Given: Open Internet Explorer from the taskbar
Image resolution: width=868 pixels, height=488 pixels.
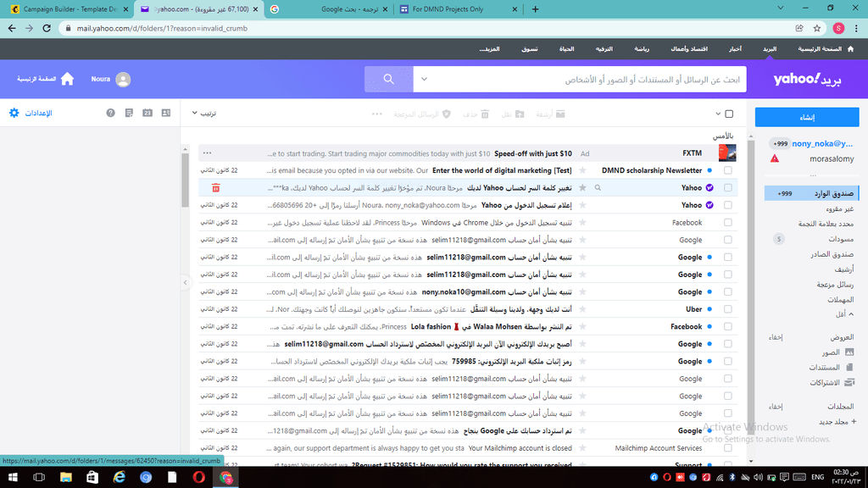Looking at the screenshot, I should 119,477.
